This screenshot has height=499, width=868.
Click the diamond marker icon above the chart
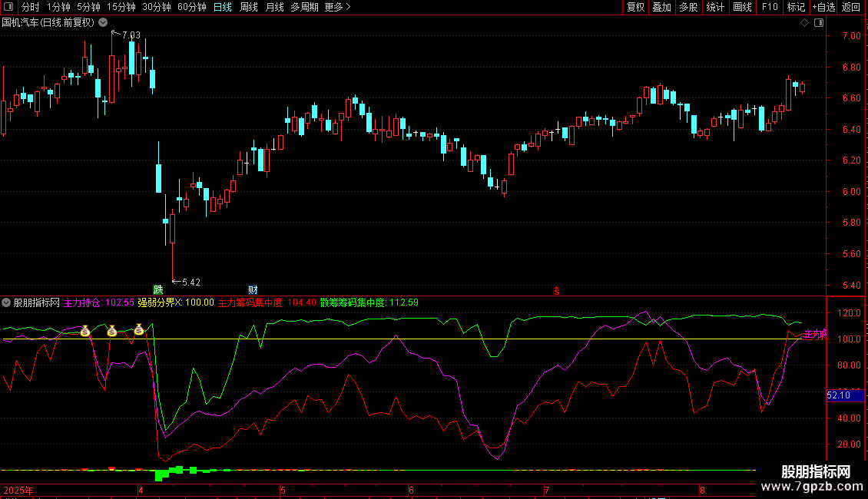click(805, 23)
